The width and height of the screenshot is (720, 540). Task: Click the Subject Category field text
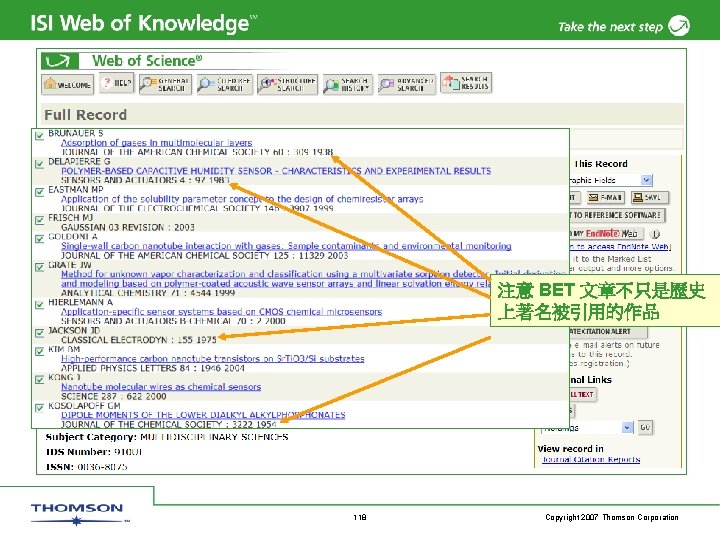(x=167, y=437)
